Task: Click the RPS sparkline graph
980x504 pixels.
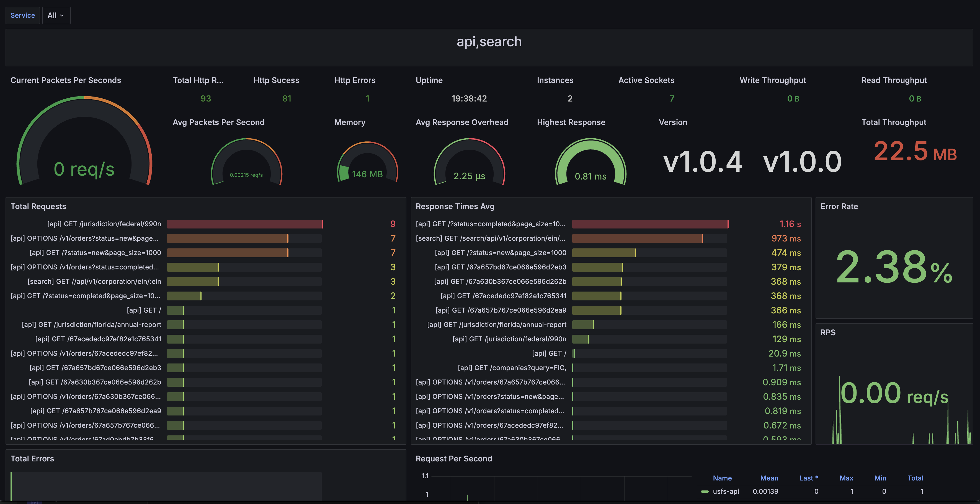Action: [894, 410]
